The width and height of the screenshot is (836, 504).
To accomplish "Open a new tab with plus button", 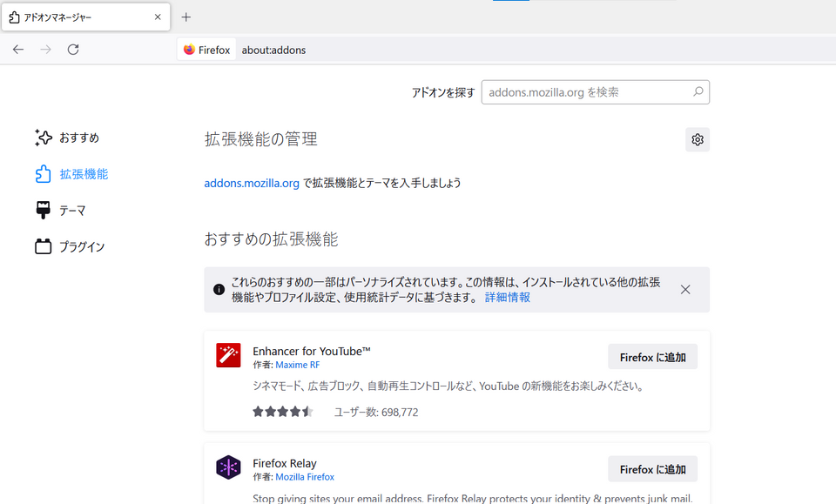I will click(x=186, y=17).
